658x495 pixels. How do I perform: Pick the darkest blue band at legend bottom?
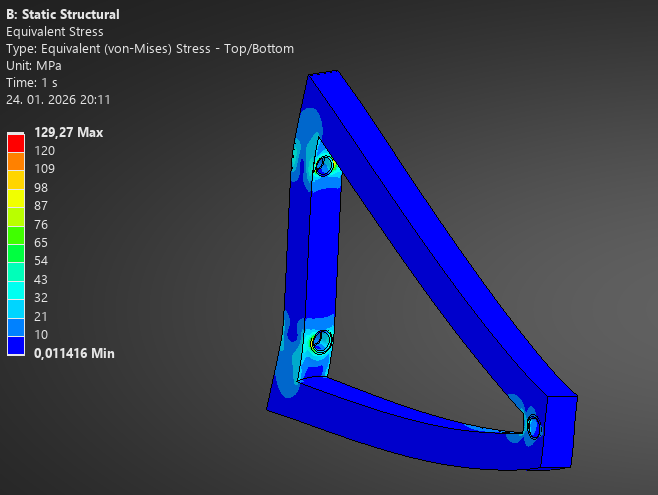[17, 343]
